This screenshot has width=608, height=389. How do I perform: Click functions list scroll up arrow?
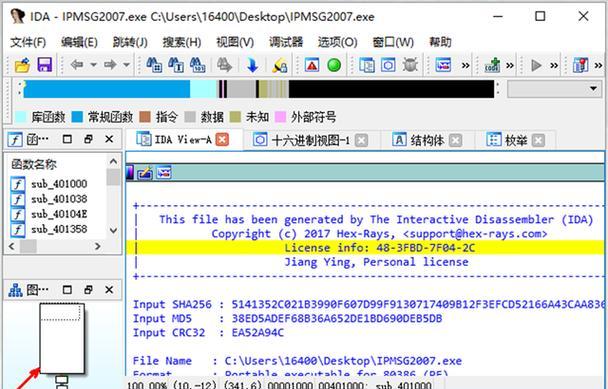click(113, 161)
